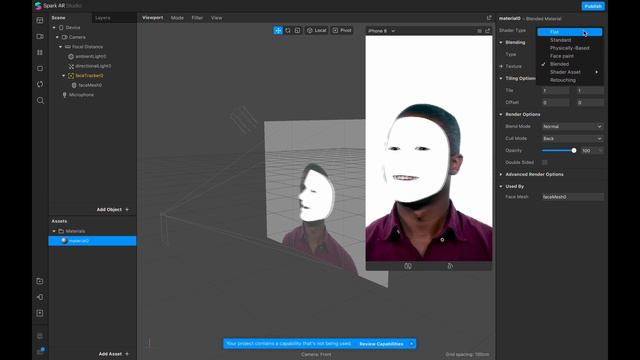640x360 pixels.
Task: Collapse the faceTracker0 node arrow
Action: (x=64, y=76)
